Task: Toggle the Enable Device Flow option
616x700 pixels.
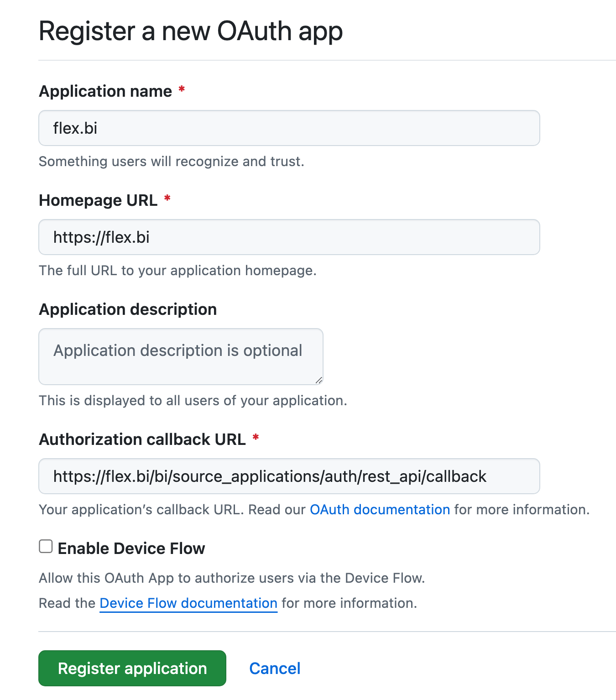Action: tap(45, 546)
